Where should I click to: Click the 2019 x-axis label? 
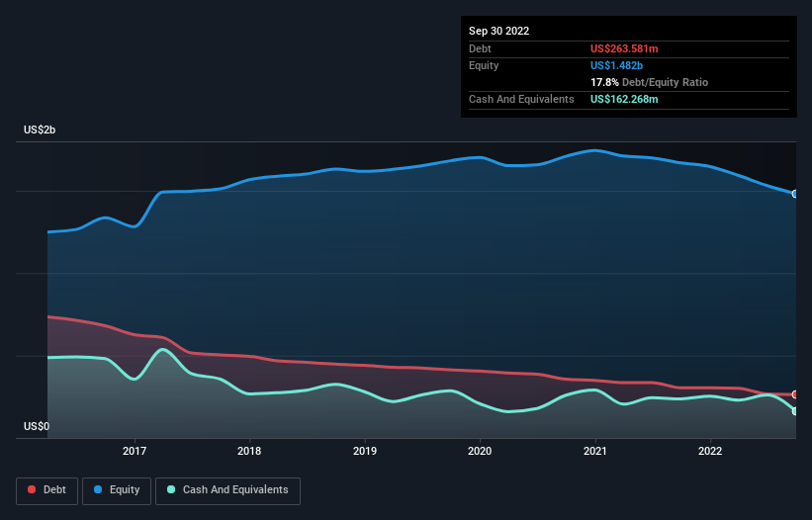point(365,451)
